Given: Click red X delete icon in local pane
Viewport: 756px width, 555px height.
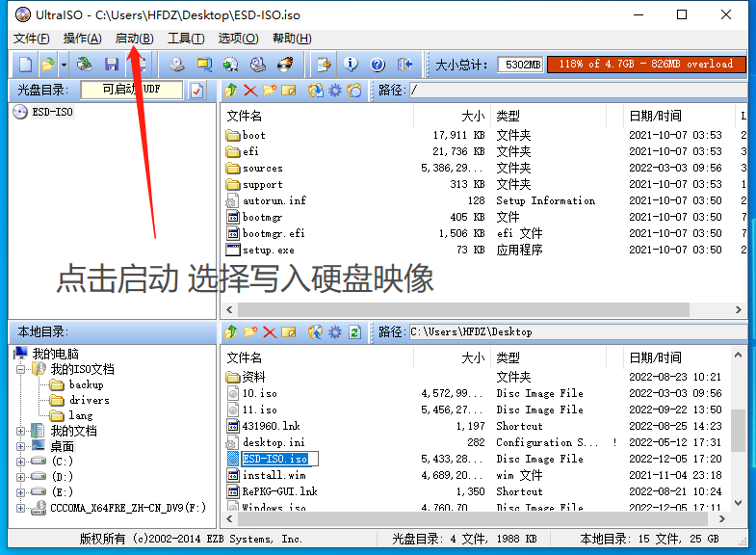Looking at the screenshot, I should click(x=270, y=332).
